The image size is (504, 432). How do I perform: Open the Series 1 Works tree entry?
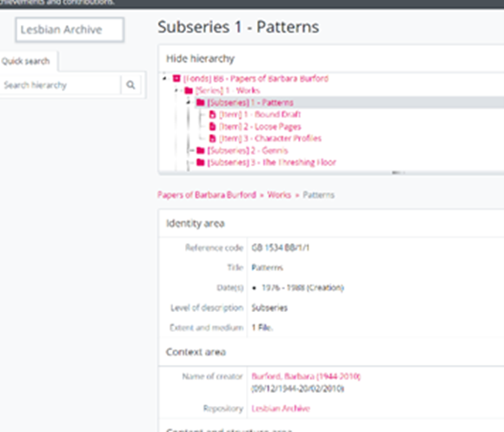click(x=228, y=90)
